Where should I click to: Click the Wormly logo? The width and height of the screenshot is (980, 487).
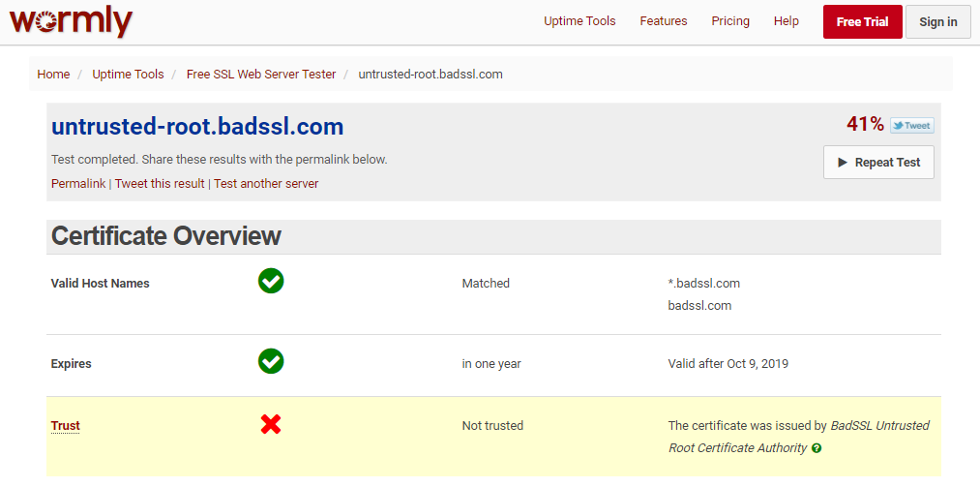click(71, 21)
